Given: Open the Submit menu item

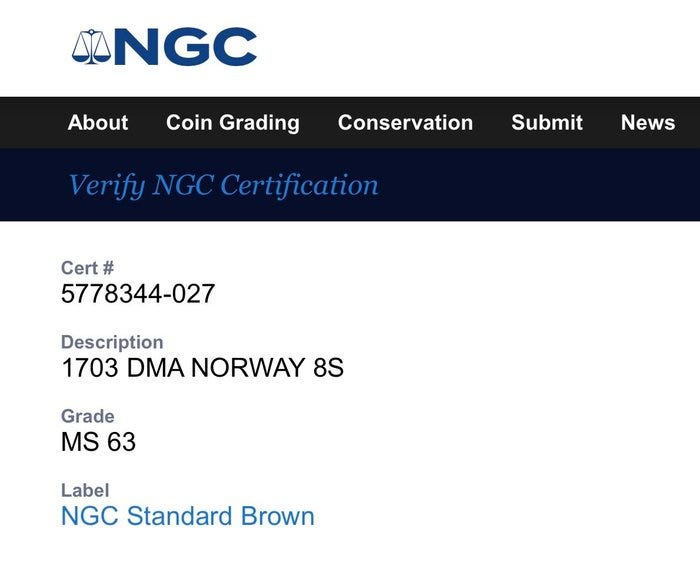Looking at the screenshot, I should click(x=546, y=123).
